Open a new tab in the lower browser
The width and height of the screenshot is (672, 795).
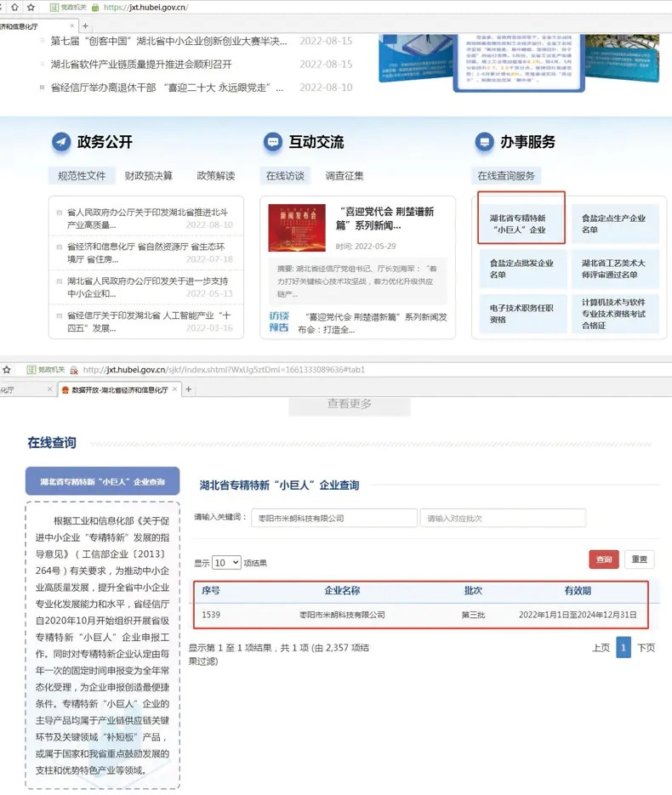point(189,389)
